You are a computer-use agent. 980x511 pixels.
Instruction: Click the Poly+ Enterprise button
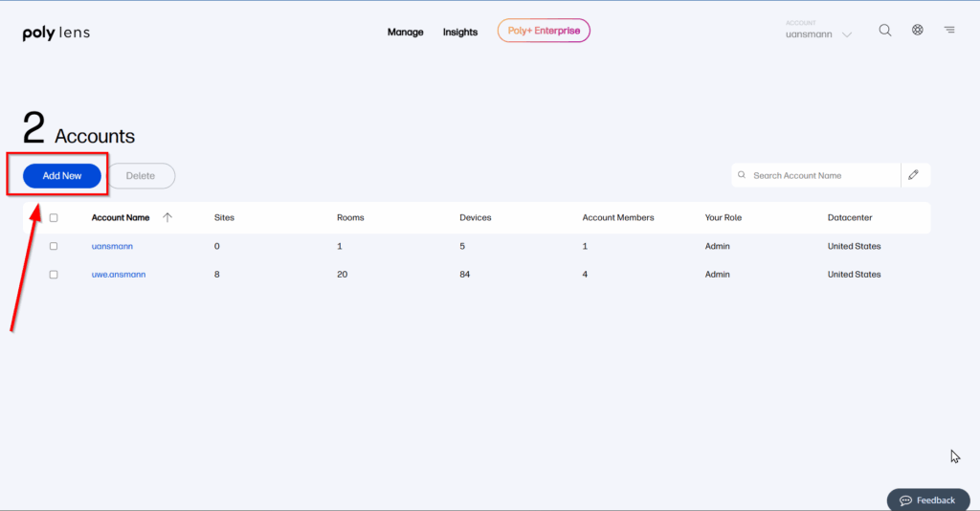pos(544,31)
